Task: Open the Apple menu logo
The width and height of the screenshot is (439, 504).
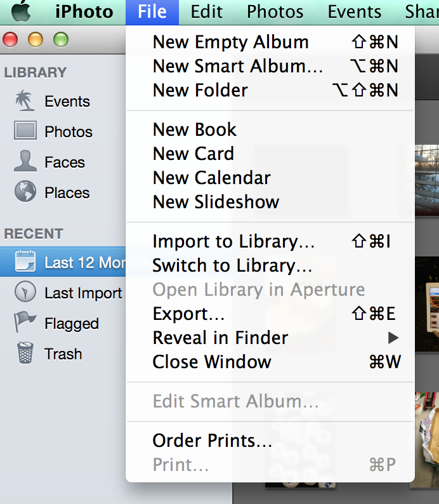Action: [x=21, y=10]
